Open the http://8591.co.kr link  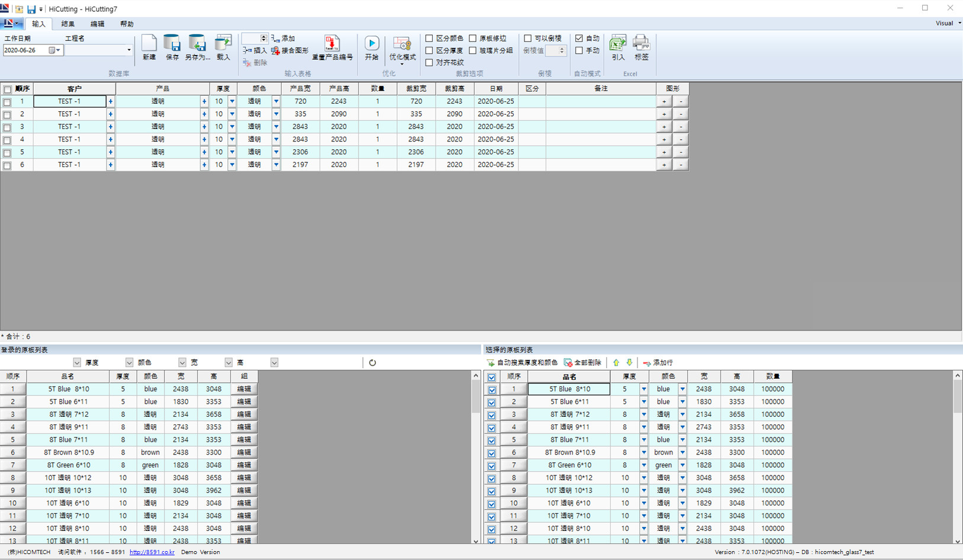click(x=152, y=552)
